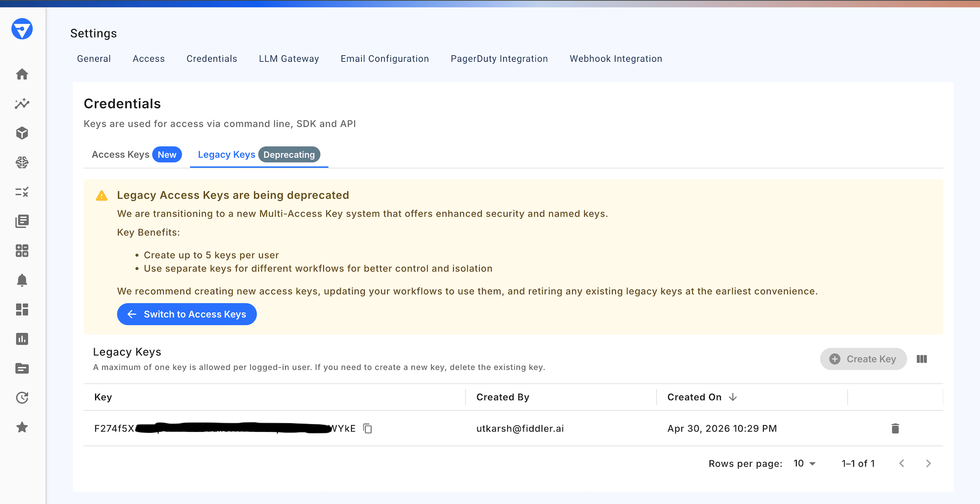Open the stacked library sidebar icon

tap(22, 221)
